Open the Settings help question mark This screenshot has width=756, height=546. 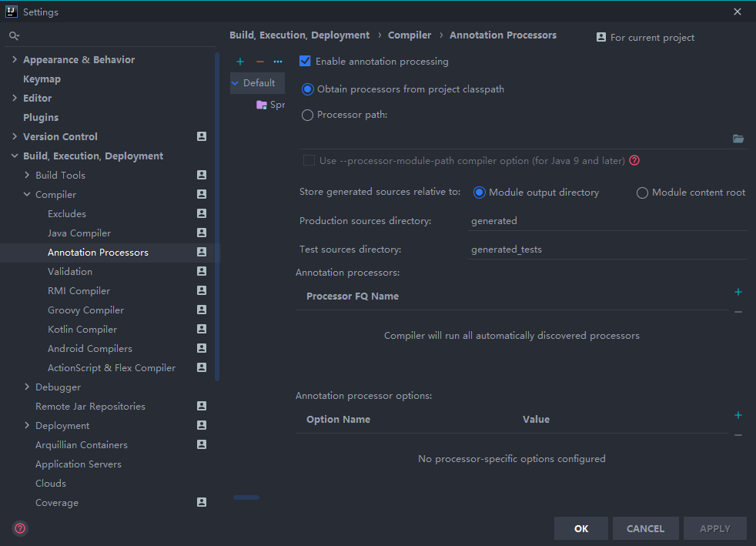point(20,528)
